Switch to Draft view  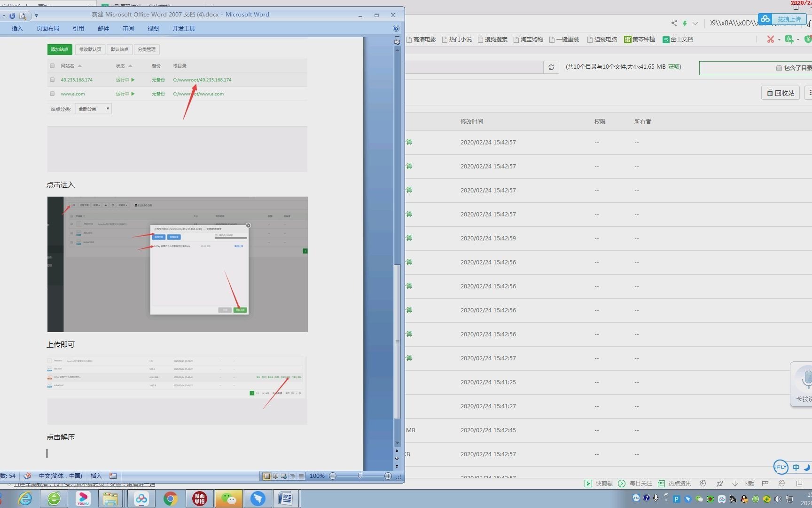point(301,476)
